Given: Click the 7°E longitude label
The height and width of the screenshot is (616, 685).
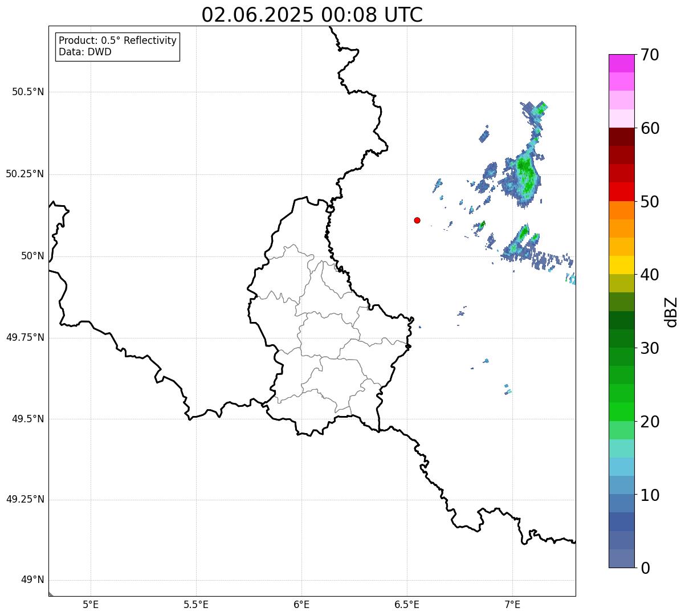Looking at the screenshot, I should (512, 605).
